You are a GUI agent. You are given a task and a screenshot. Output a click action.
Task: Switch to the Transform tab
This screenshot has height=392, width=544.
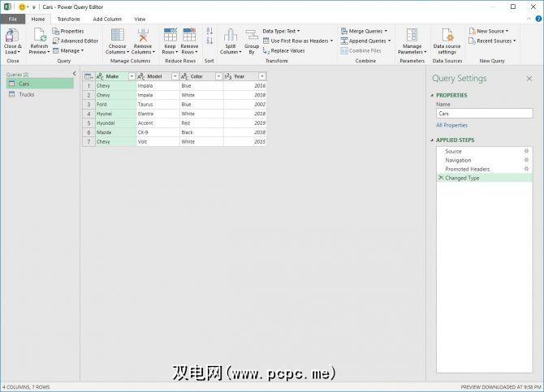(68, 19)
